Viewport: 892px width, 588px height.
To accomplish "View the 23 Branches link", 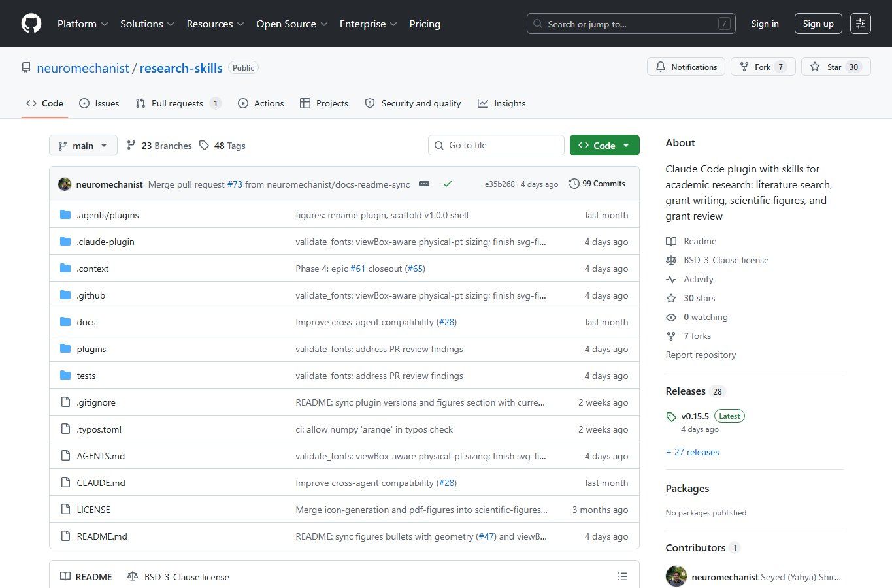I will pos(159,145).
